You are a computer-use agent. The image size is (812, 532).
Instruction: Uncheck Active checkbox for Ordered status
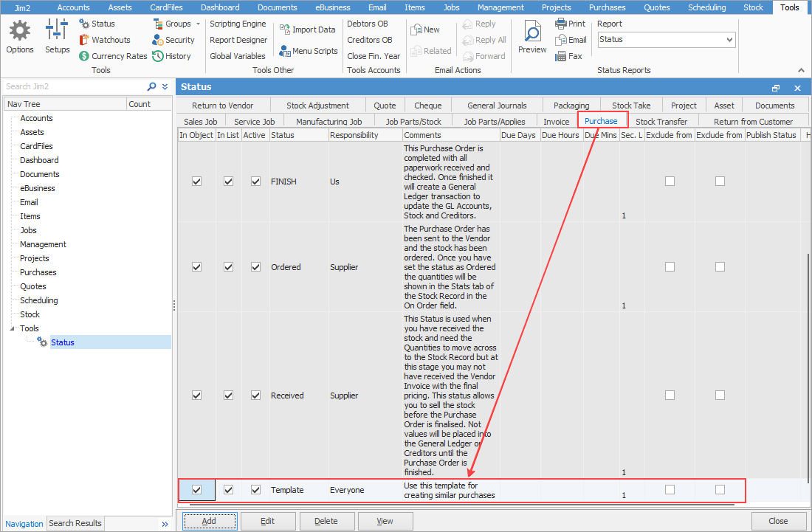click(x=255, y=267)
